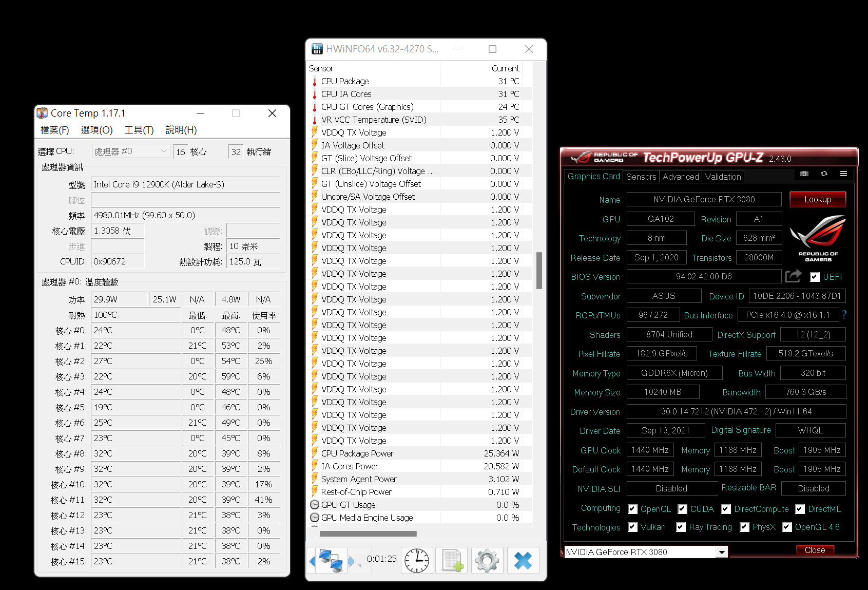Click the HWiNFO network remote monitoring icon
This screenshot has height=590, width=868.
click(x=331, y=561)
